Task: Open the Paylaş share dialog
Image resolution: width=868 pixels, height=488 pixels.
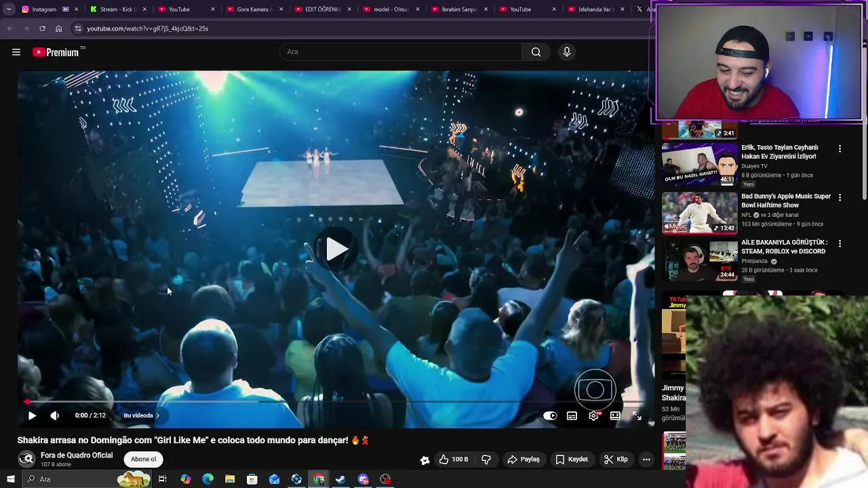Action: coord(524,459)
